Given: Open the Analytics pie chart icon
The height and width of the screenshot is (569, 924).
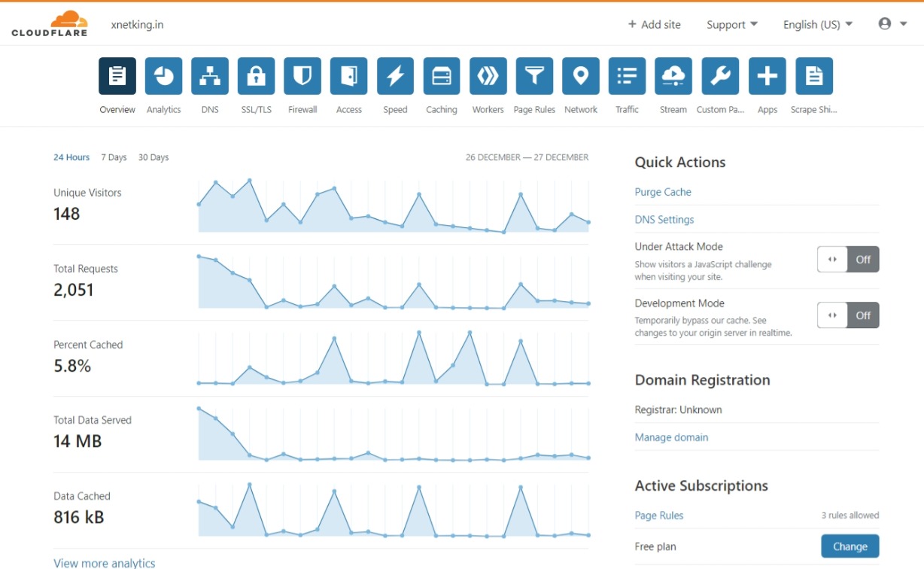Looking at the screenshot, I should point(164,76).
